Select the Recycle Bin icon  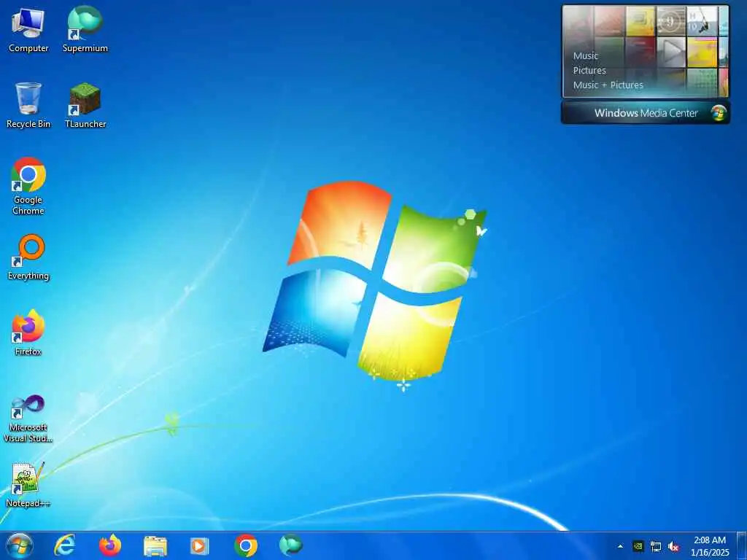(x=28, y=105)
